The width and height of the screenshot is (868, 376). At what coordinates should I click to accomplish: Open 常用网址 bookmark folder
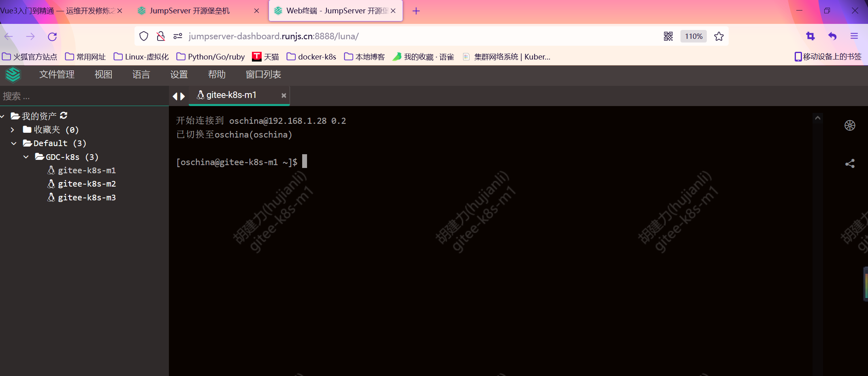85,57
